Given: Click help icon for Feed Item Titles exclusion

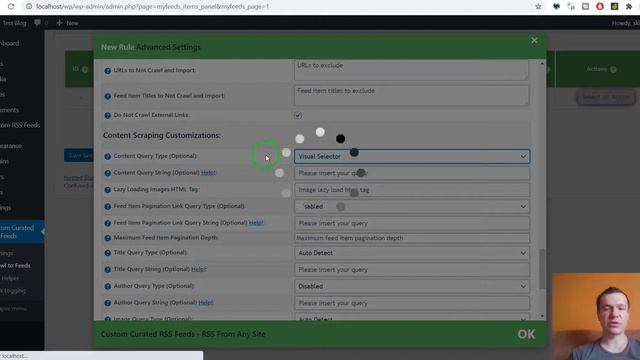Looking at the screenshot, I should point(108,96).
